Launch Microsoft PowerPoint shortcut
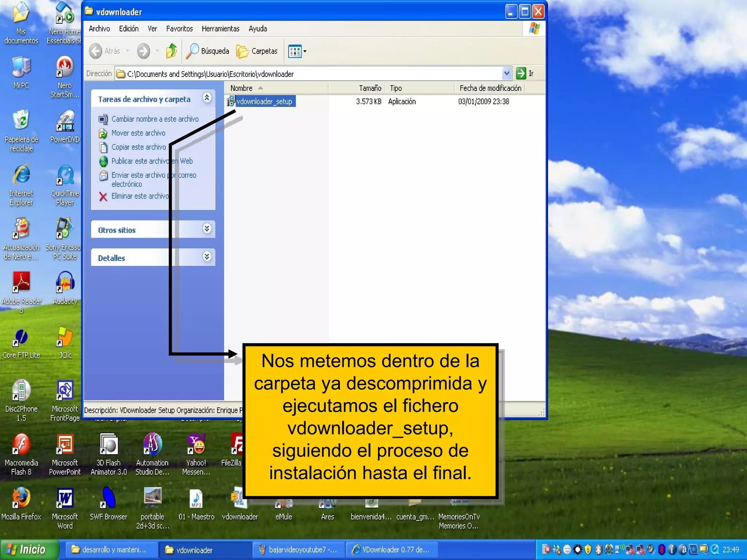The image size is (747, 560). [x=65, y=454]
